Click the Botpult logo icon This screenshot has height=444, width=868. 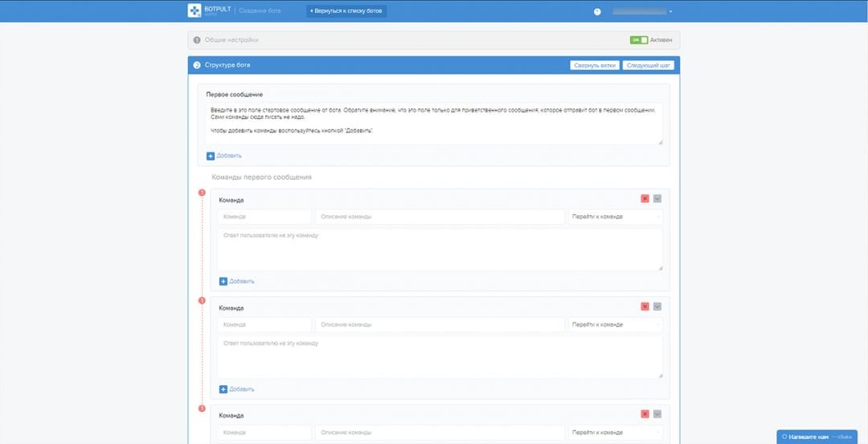click(x=194, y=10)
